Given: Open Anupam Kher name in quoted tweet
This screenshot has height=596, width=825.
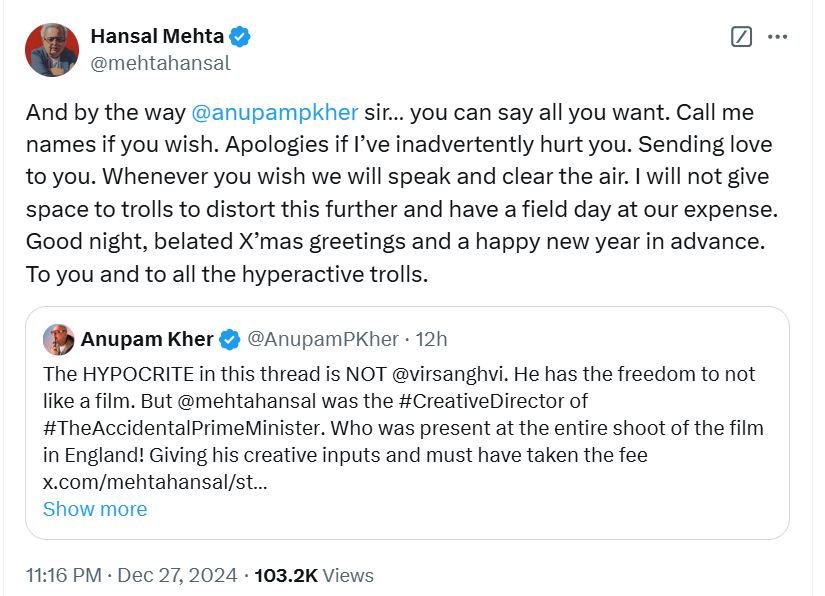Looking at the screenshot, I should (147, 339).
